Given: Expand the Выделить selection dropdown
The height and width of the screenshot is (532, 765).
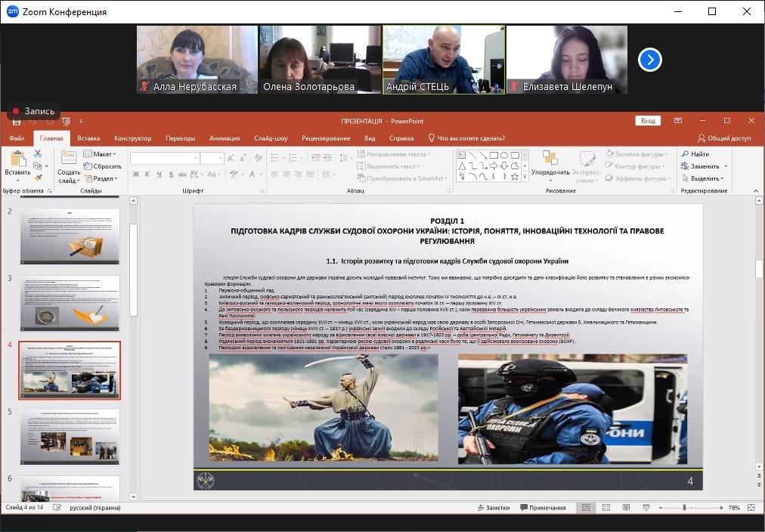Looking at the screenshot, I should pyautogui.click(x=704, y=178).
